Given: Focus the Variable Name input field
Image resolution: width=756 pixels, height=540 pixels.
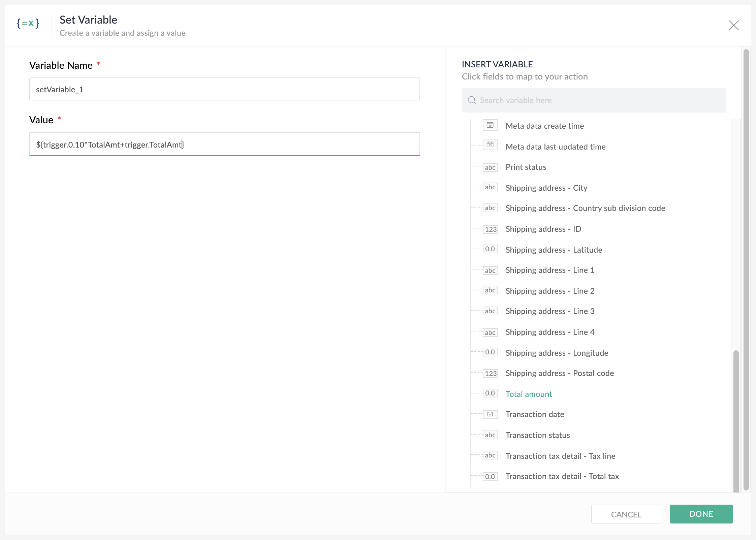Looking at the screenshot, I should tap(224, 89).
